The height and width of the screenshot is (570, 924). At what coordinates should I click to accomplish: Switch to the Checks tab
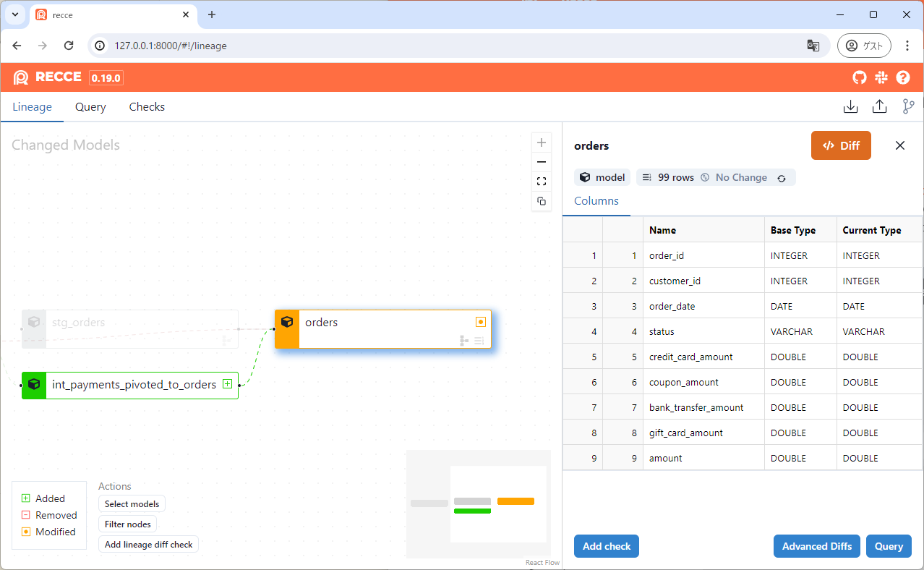tap(147, 107)
